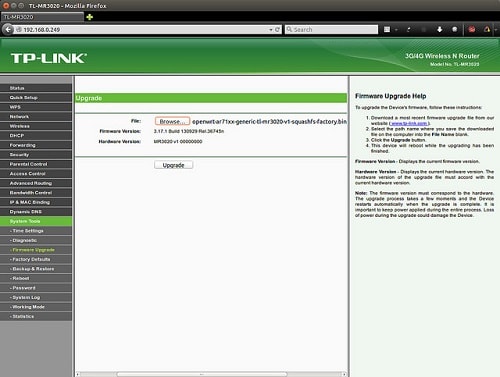Click the Firmware Upgrade Help heading
The height and width of the screenshot is (377, 500).
point(390,96)
